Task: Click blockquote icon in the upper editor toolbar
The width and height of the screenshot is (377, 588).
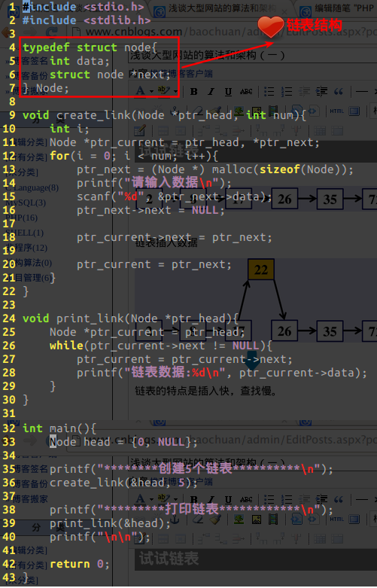Action: (x=339, y=92)
